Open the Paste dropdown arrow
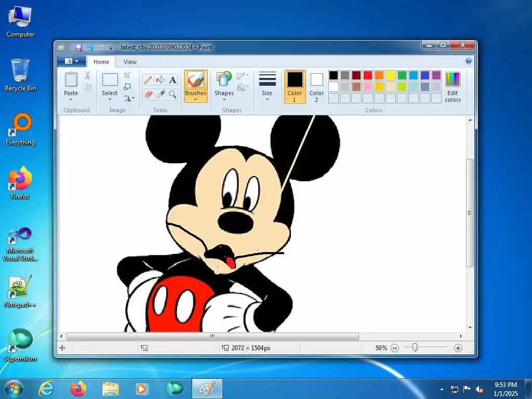This screenshot has height=399, width=532. click(x=71, y=100)
